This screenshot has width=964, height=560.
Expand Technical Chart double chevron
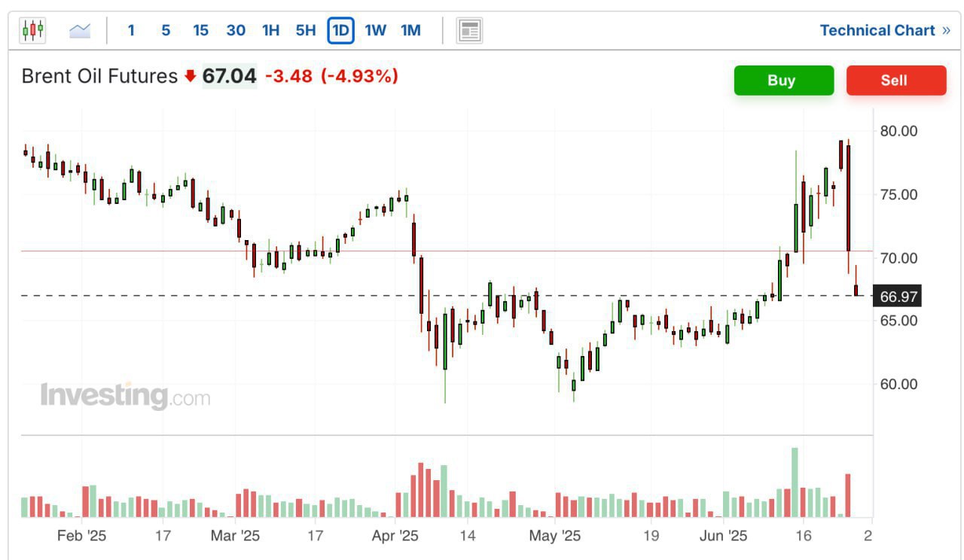coord(947,30)
